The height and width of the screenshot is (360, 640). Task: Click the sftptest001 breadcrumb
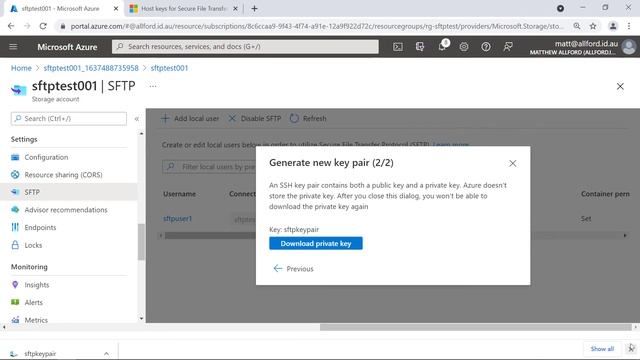[169, 68]
